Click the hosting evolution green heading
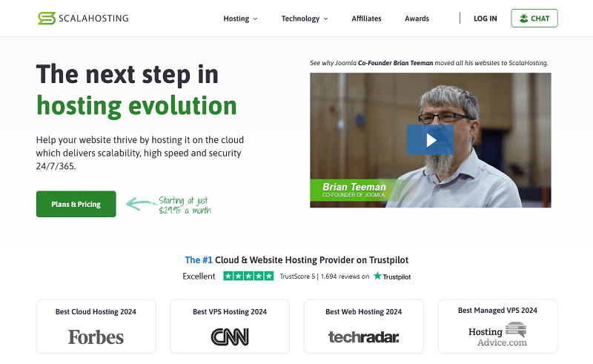Viewport: 593px width, 364px height. 136,105
